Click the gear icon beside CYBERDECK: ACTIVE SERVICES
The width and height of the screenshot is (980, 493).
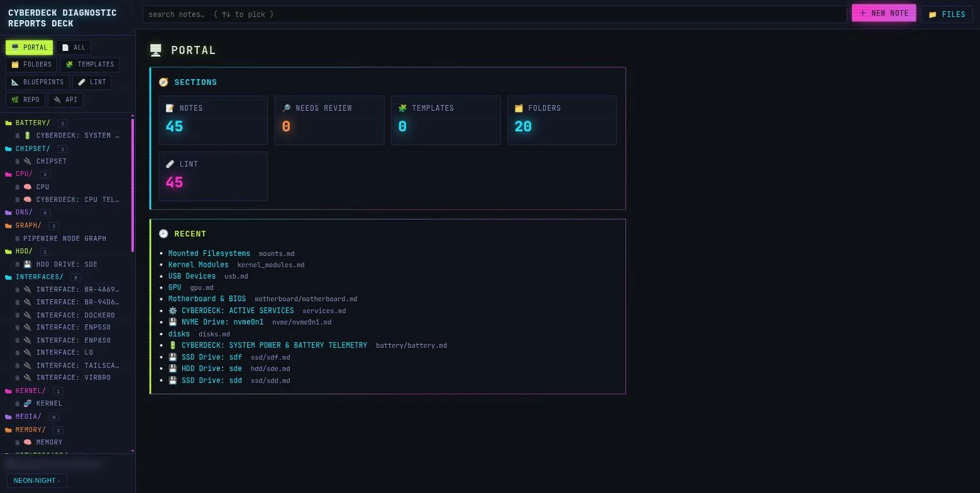click(173, 311)
